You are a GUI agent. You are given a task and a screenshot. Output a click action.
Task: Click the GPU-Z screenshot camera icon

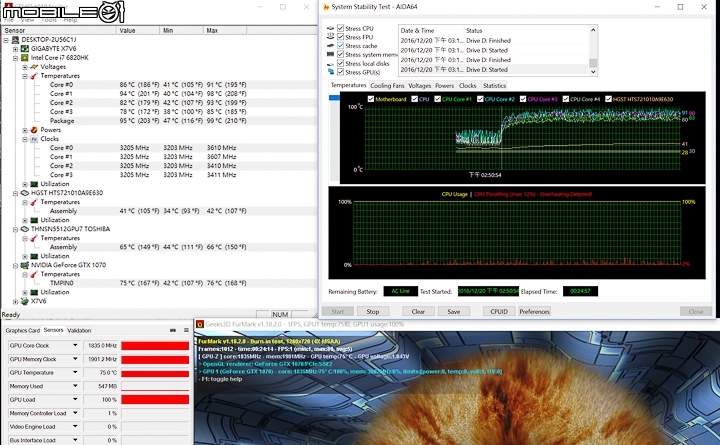coord(173,330)
